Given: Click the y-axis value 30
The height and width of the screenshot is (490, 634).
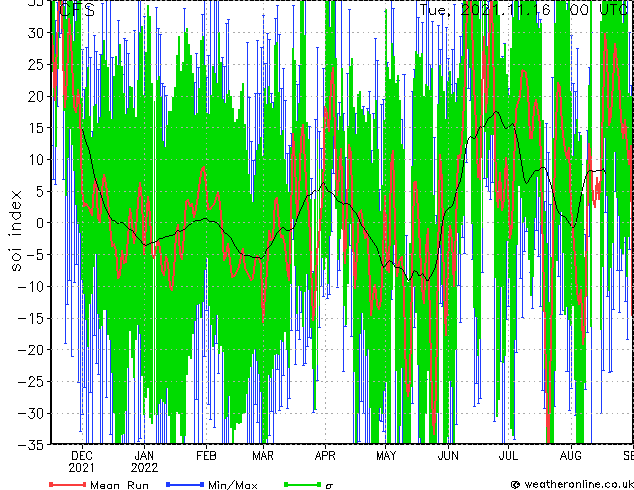Looking at the screenshot, I should point(36,33).
